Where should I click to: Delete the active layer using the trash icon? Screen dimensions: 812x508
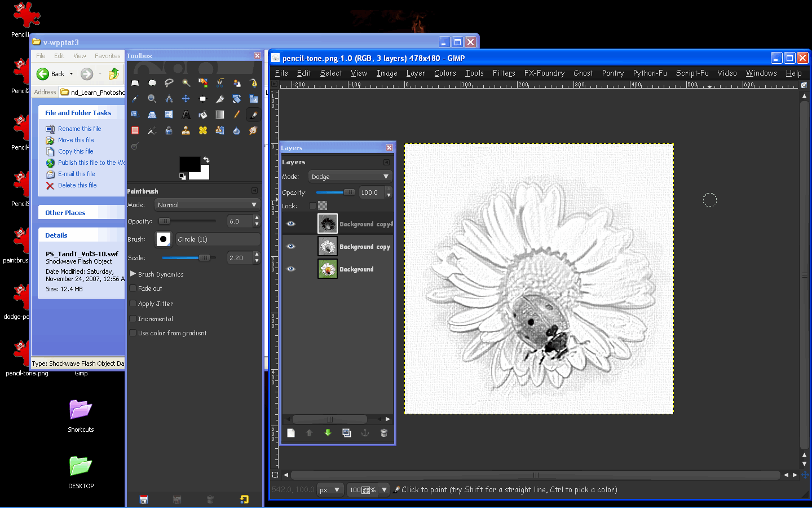[x=384, y=433]
